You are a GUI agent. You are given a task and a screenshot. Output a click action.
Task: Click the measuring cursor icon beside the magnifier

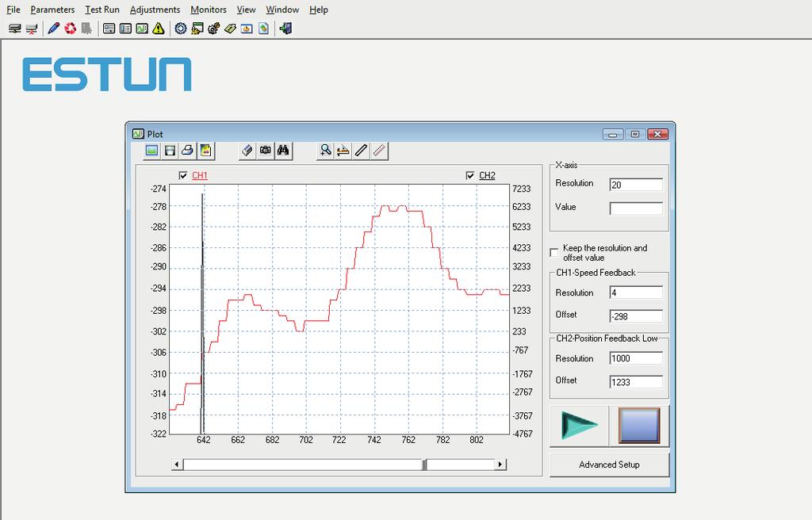click(x=343, y=151)
